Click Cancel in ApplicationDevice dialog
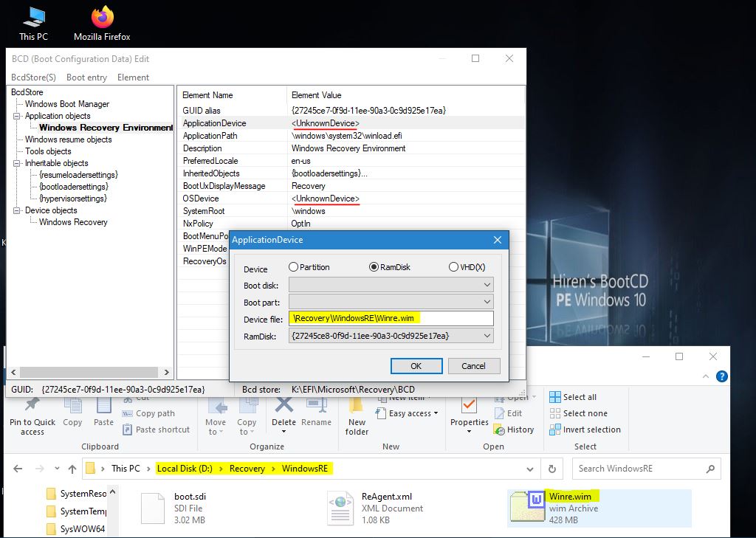 click(473, 366)
